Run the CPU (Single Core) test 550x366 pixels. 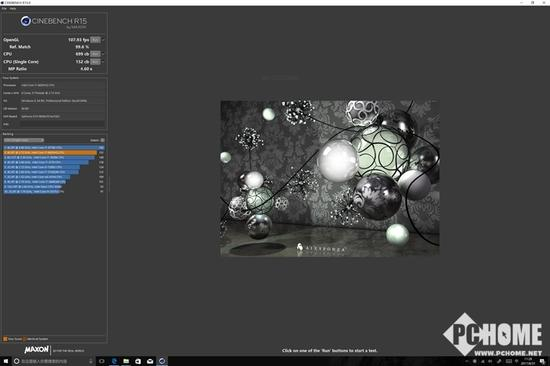[95, 62]
